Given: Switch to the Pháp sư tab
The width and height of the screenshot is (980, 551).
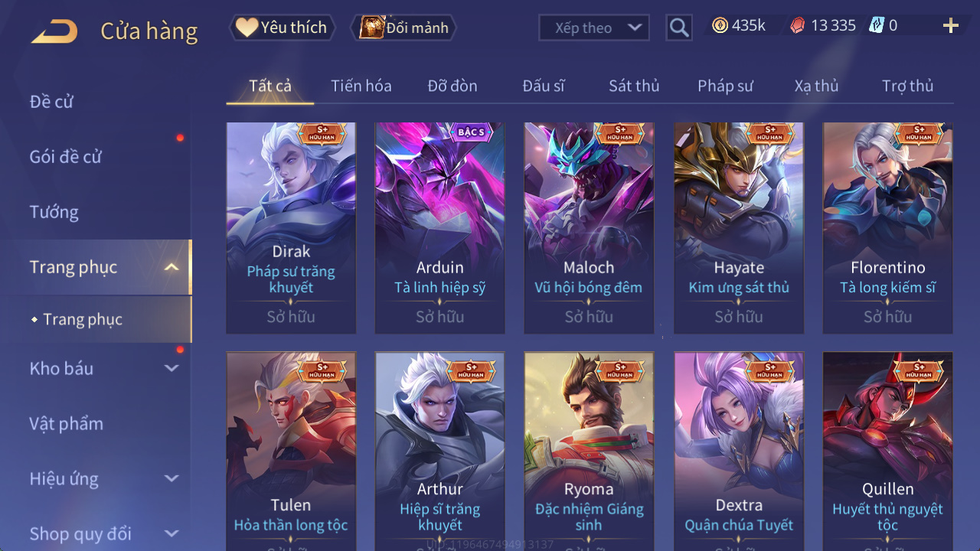Looking at the screenshot, I should [x=725, y=86].
